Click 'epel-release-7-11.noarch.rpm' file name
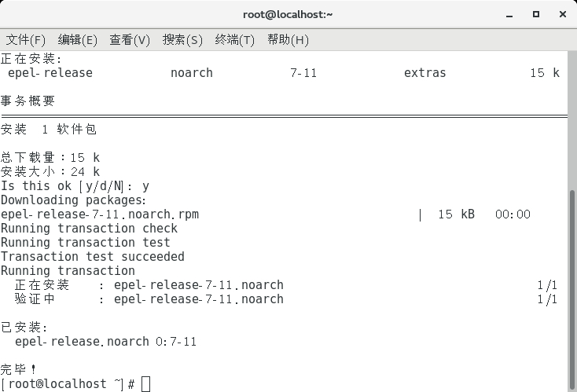 point(100,214)
